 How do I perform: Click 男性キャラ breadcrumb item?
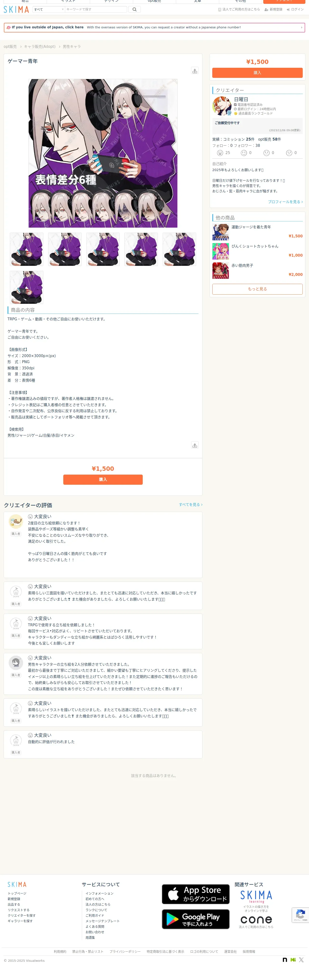pyautogui.click(x=72, y=46)
